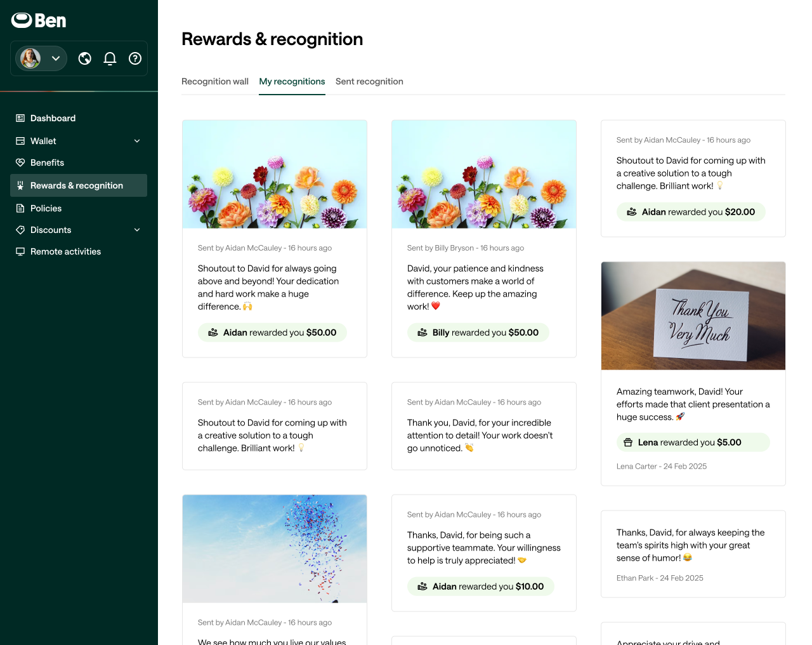Open the notifications bell
Image resolution: width=812 pixels, height=645 pixels.
click(x=110, y=58)
